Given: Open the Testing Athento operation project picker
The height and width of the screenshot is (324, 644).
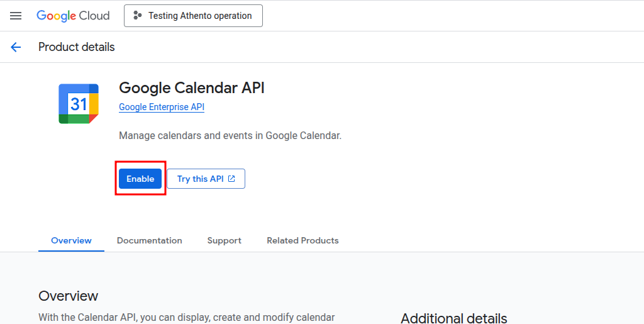Looking at the screenshot, I should (x=193, y=16).
